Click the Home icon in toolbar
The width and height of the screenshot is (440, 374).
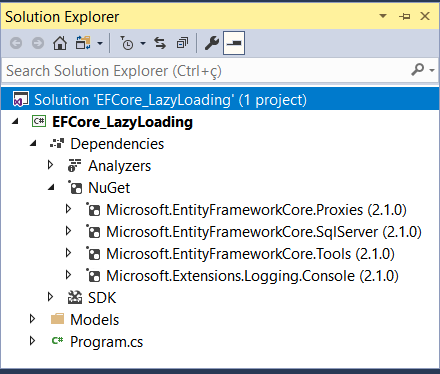60,43
